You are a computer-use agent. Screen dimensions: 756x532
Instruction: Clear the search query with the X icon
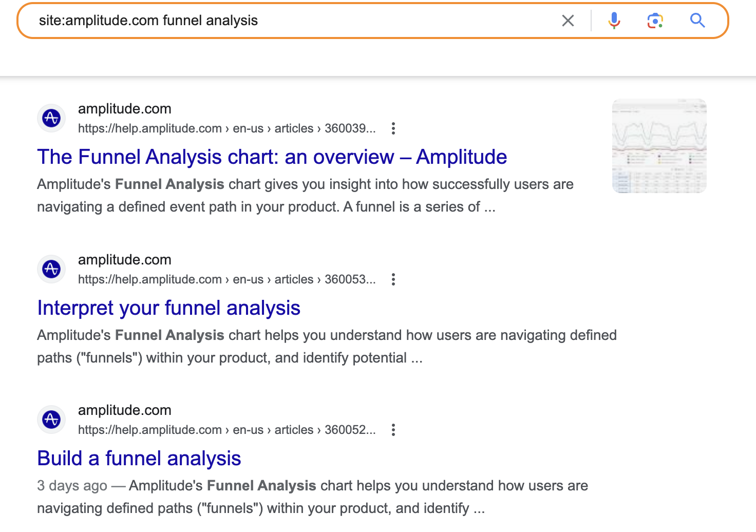[568, 21]
